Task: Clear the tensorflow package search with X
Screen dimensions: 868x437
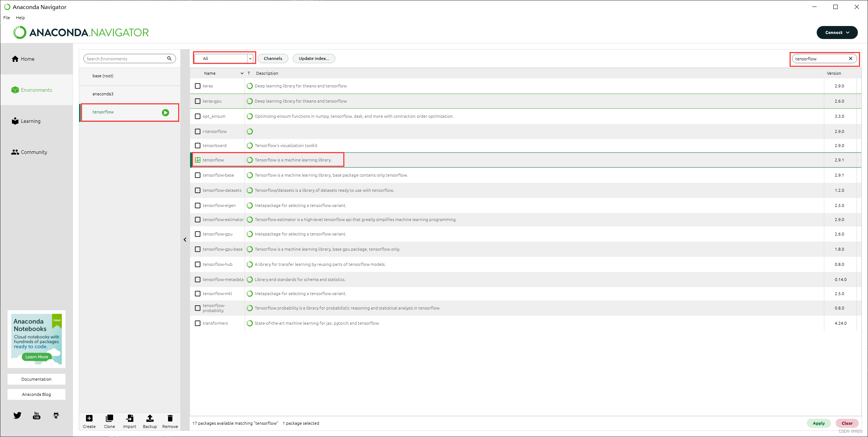Action: click(851, 59)
